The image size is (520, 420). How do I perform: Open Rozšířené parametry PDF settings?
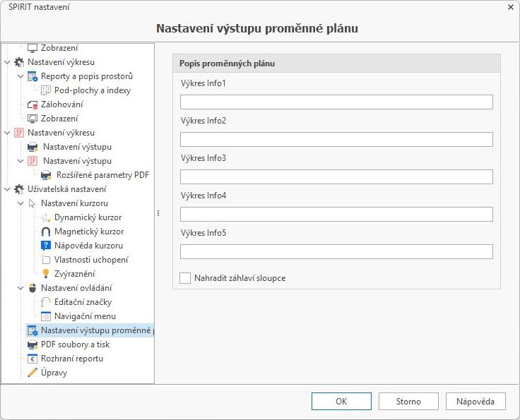[x=102, y=175]
